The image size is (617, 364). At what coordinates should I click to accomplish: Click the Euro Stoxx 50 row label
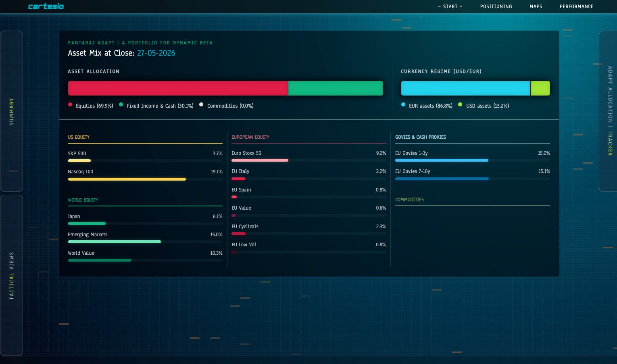[246, 153]
